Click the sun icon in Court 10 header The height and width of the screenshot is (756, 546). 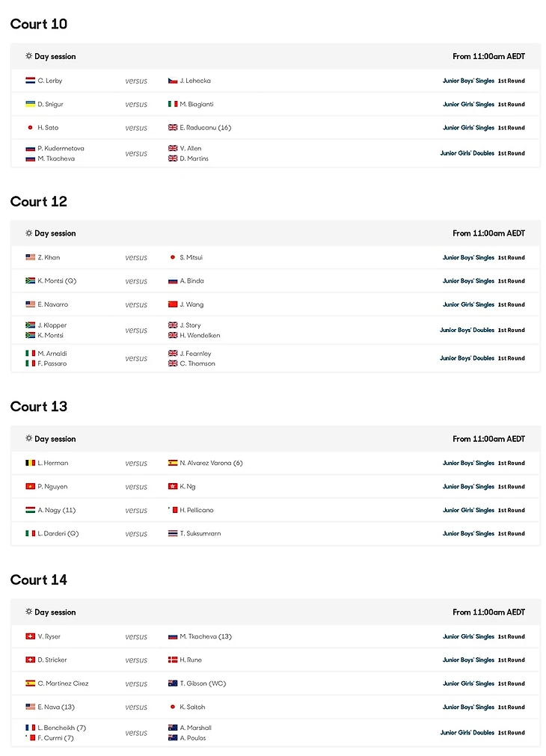29,56
